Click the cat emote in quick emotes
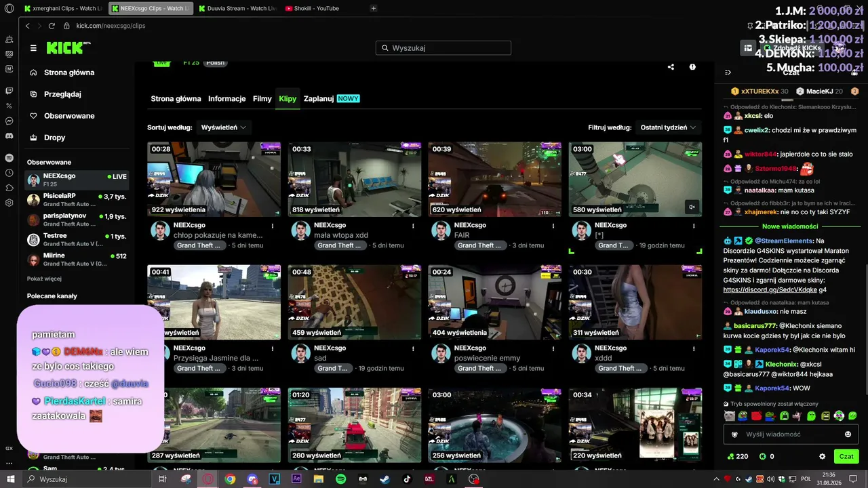This screenshot has height=488, width=868. [729, 415]
